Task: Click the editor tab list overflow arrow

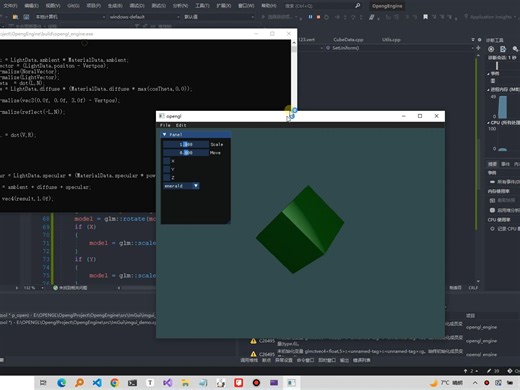Action: tap(473, 39)
